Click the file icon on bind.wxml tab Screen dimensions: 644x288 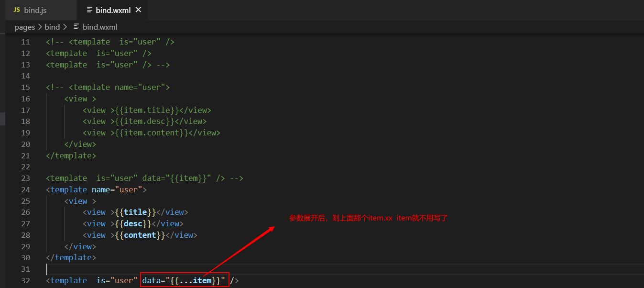89,10
